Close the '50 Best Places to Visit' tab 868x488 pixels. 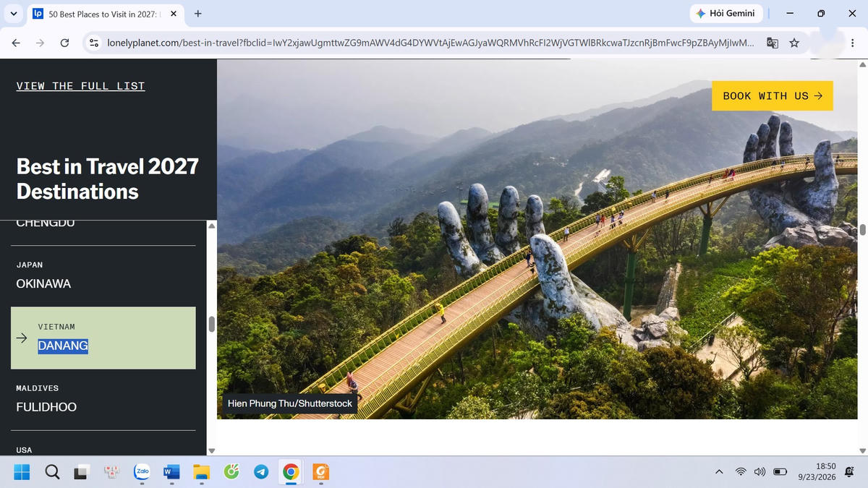point(174,13)
